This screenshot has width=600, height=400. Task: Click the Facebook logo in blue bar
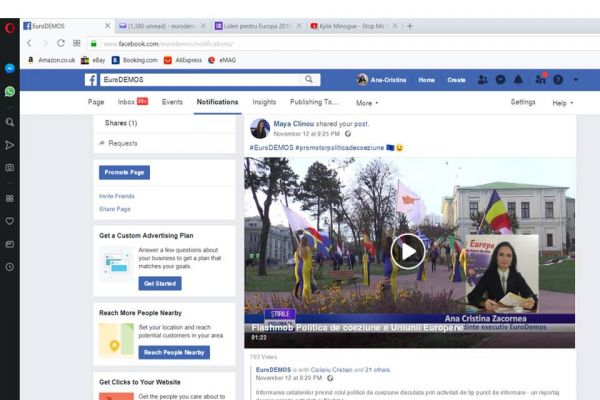tap(91, 80)
